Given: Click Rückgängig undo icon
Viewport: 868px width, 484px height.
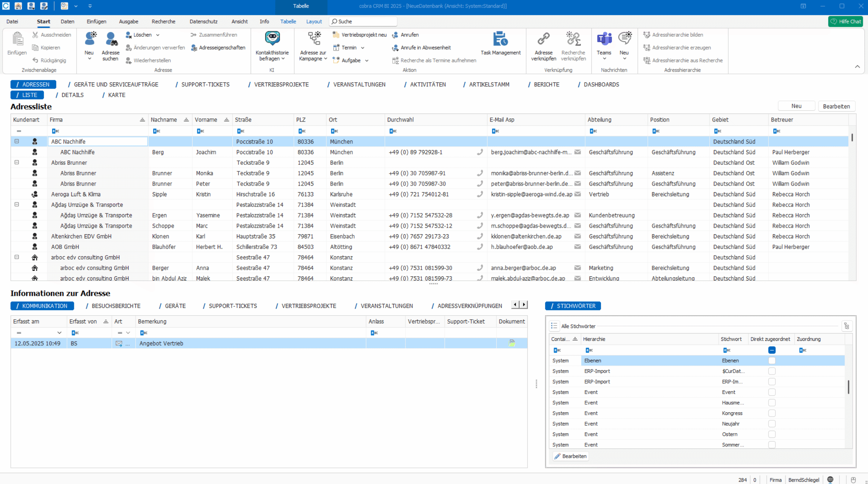Looking at the screenshot, I should [x=35, y=60].
